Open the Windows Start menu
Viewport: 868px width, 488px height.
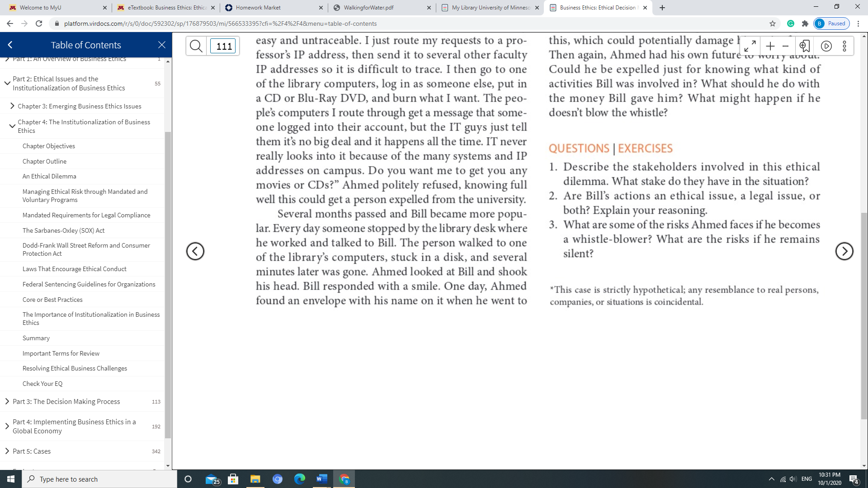[11, 479]
